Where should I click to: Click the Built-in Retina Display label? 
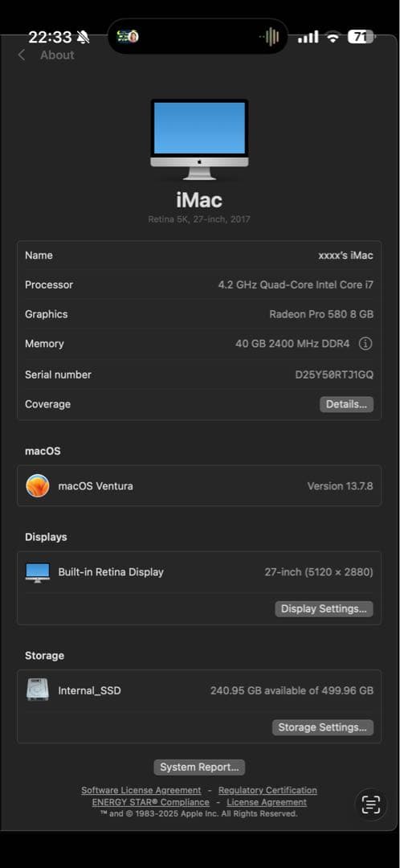click(x=111, y=572)
